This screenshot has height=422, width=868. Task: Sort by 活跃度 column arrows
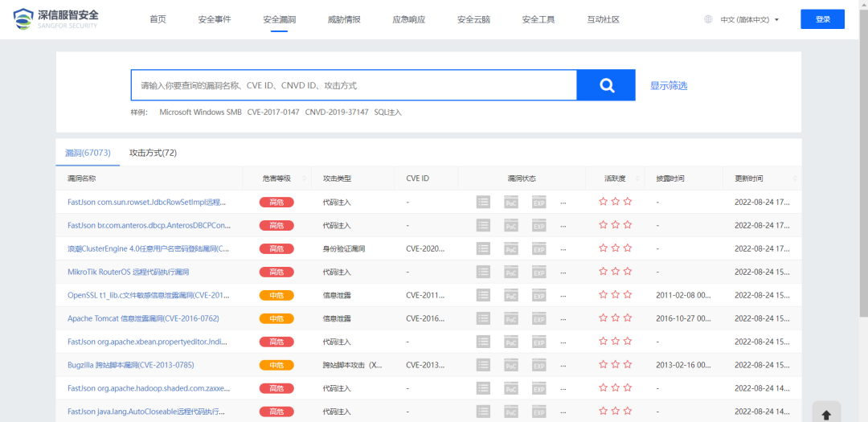(636, 178)
